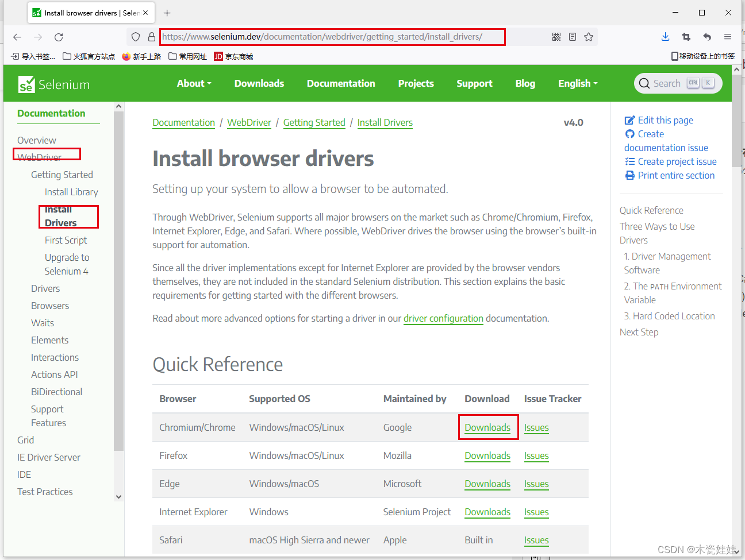Close the Install browser drivers tab

145,13
